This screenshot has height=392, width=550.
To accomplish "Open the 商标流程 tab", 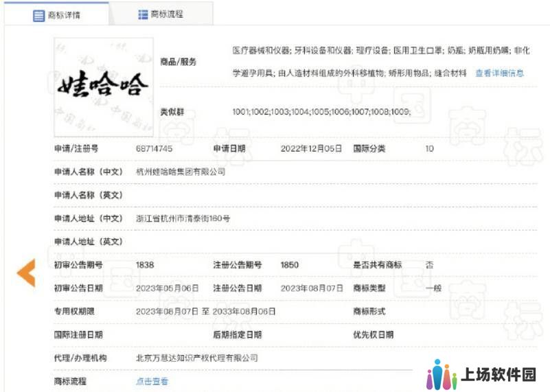I will point(161,14).
